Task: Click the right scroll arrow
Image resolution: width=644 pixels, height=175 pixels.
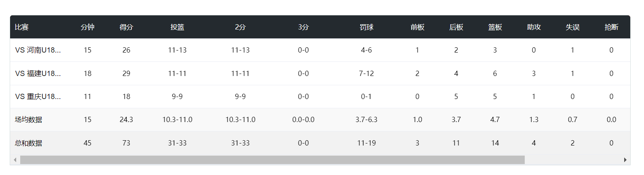Action: click(625, 160)
